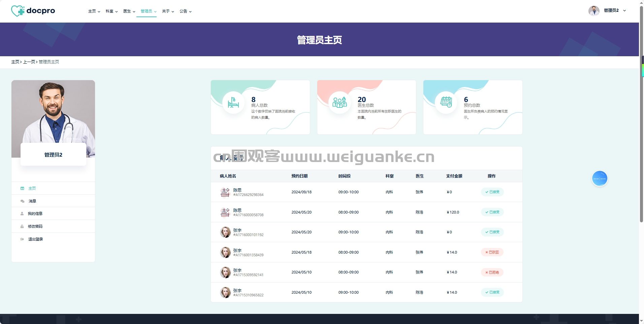644x324 pixels.
Task: Click the 操作 column header
Action: pyautogui.click(x=492, y=176)
